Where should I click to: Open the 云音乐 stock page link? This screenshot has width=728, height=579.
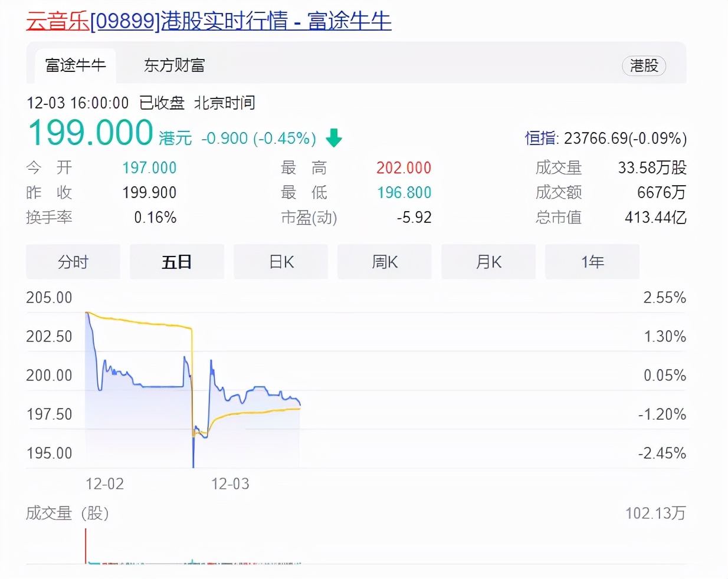56,19
